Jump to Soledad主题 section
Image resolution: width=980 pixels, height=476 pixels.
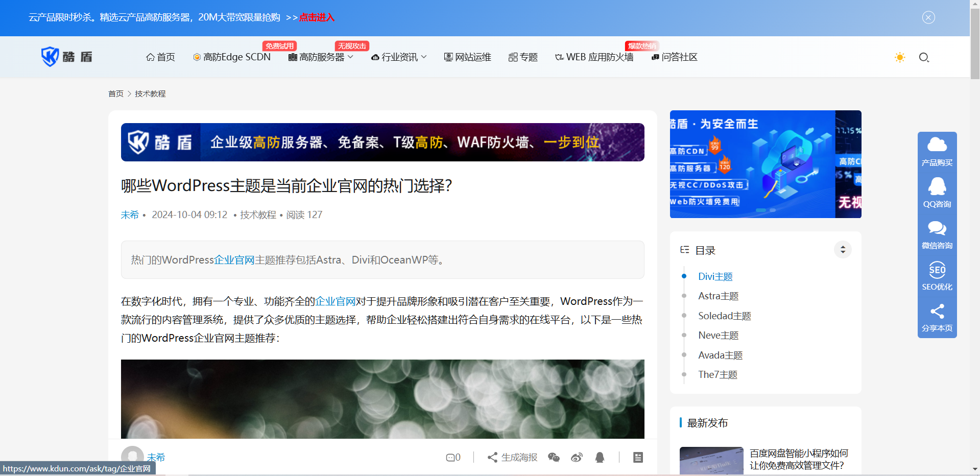(725, 316)
